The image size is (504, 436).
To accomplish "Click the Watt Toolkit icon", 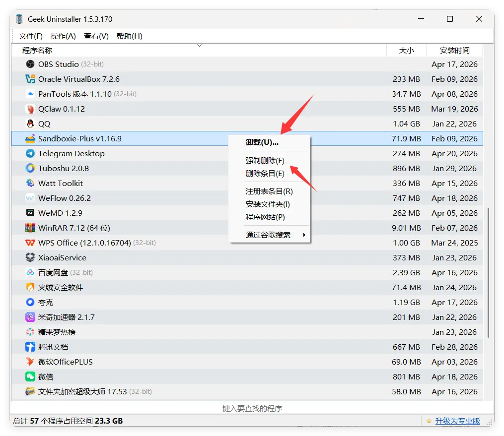I will (x=30, y=184).
